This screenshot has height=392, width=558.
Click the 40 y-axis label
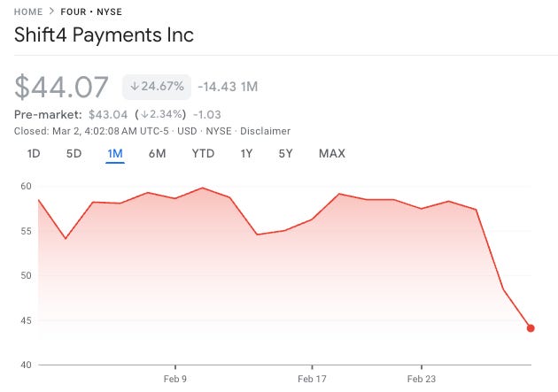tap(26, 365)
